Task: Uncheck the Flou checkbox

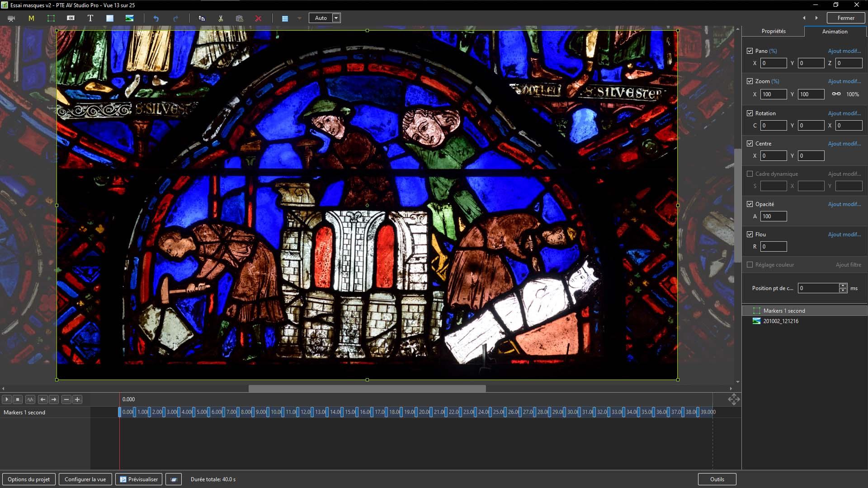Action: [x=750, y=235]
